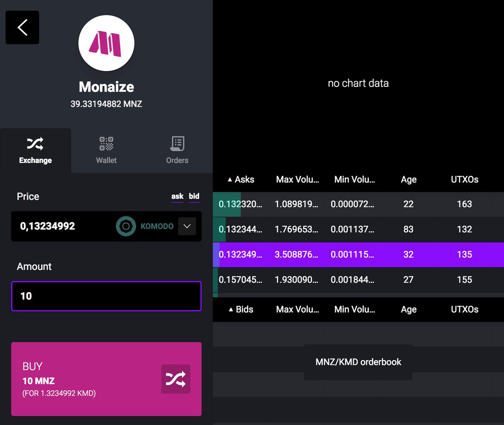This screenshot has height=425, width=504.
Task: Click Min Volume header in Asks table
Action: pos(354,180)
